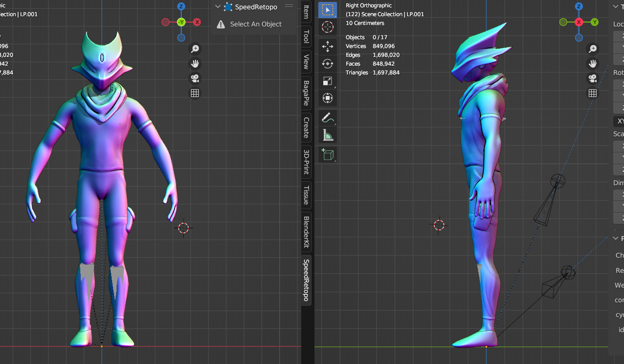Activate the Annotate pencil tool
Viewport: 624px width, 364px height.
tap(328, 118)
